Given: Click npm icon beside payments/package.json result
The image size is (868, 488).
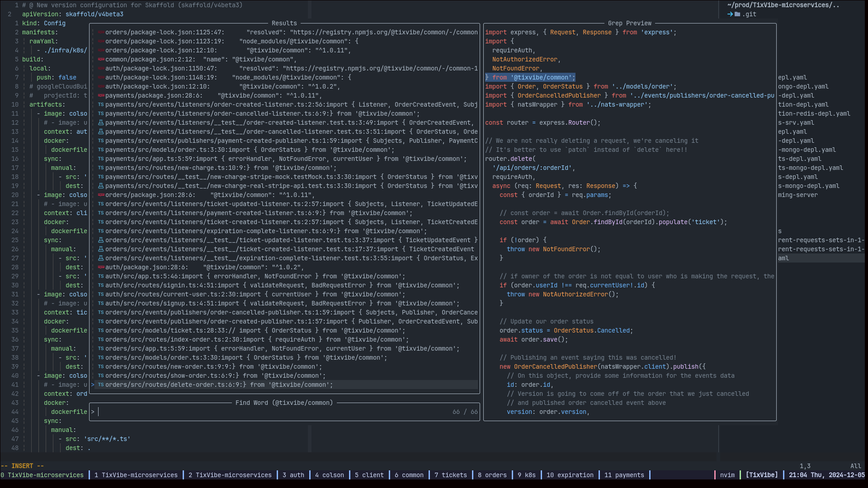Looking at the screenshot, I should (101, 95).
